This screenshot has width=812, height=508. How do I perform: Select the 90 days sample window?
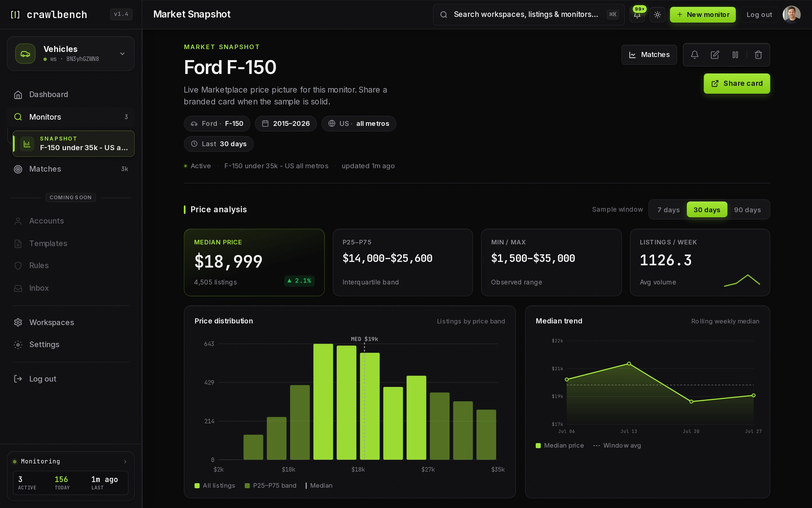pyautogui.click(x=747, y=210)
